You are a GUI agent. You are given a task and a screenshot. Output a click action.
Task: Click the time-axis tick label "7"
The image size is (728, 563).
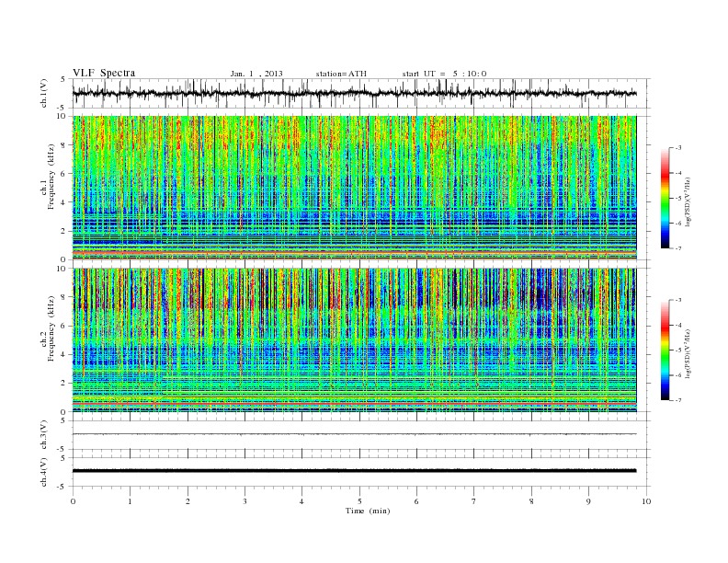(474, 501)
